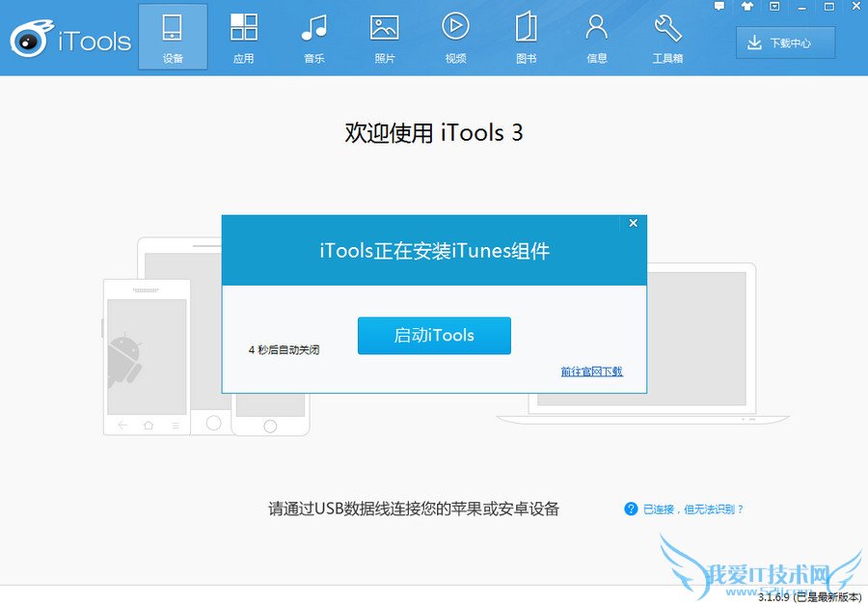
Task: Click the 启动iTools button
Action: tap(434, 336)
